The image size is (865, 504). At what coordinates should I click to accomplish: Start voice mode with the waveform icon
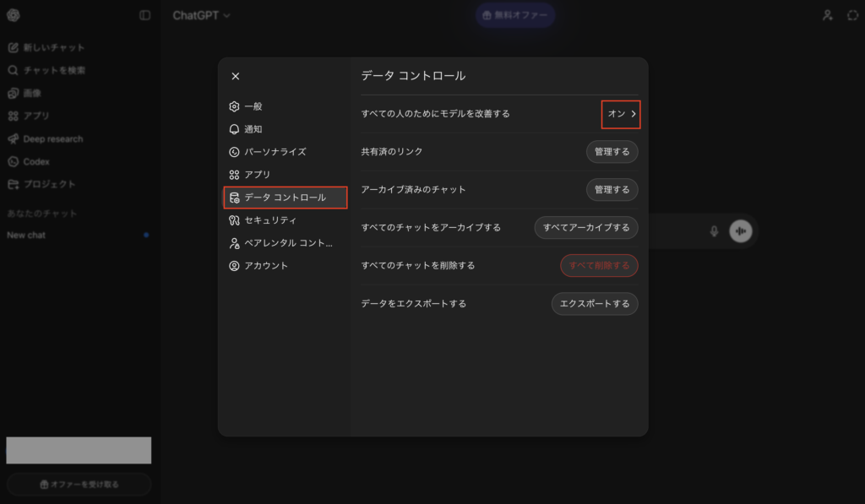pyautogui.click(x=741, y=231)
